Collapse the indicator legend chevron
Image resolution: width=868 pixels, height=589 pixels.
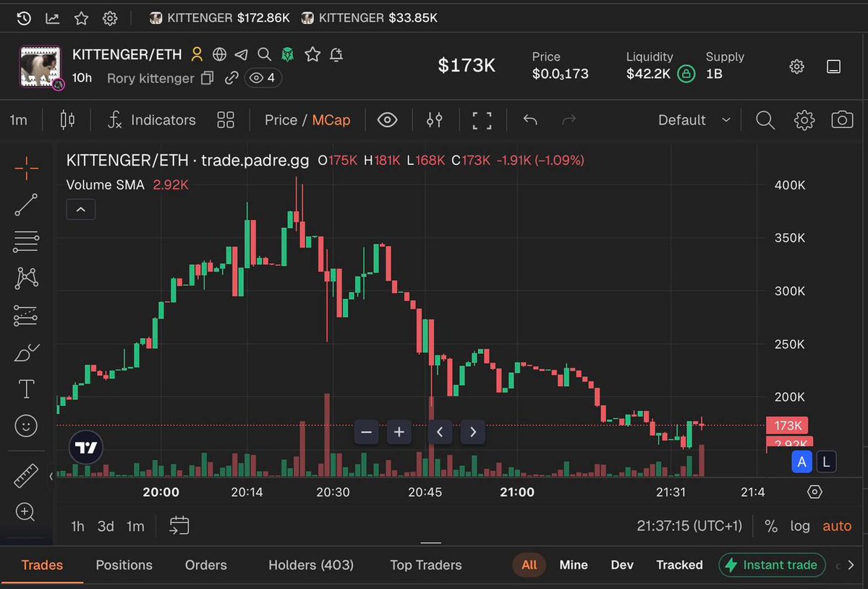click(x=80, y=210)
